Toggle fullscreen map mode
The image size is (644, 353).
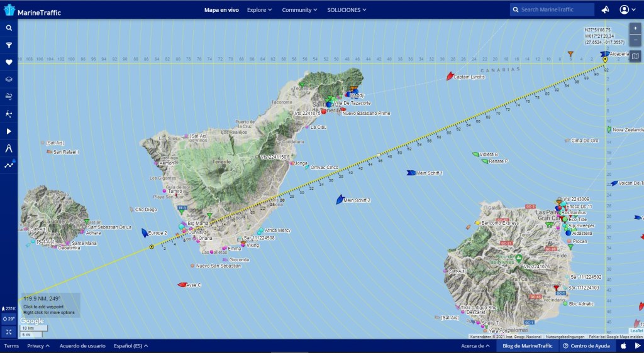(9, 331)
